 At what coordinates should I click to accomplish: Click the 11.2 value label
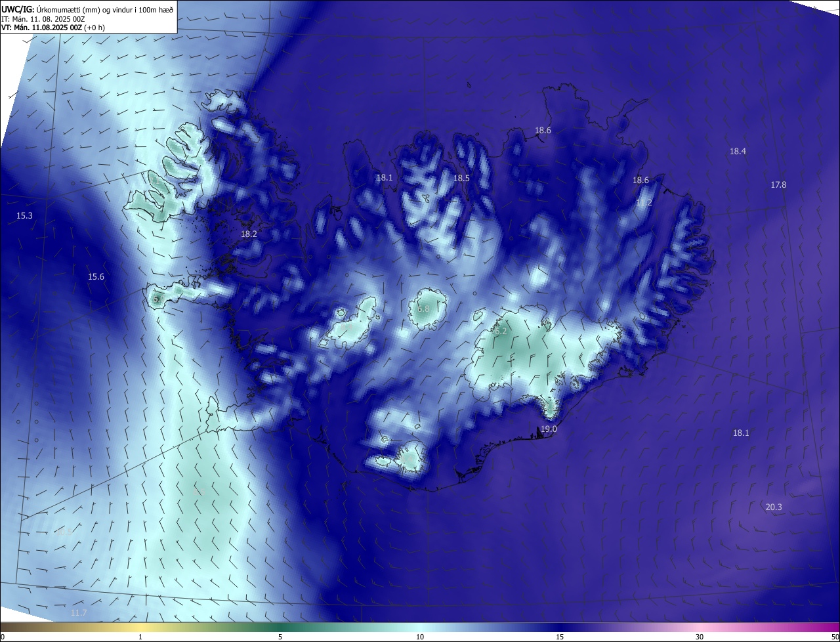click(644, 203)
